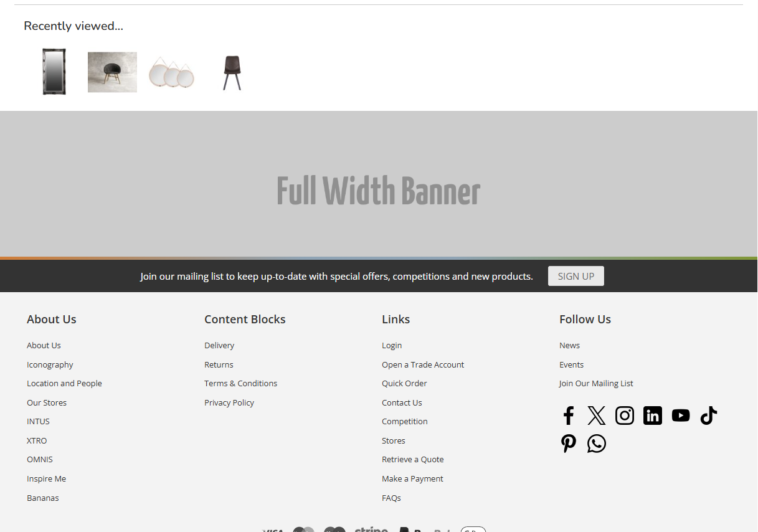Visit the Instagram profile icon
This screenshot has width=758, height=532.
point(624,416)
